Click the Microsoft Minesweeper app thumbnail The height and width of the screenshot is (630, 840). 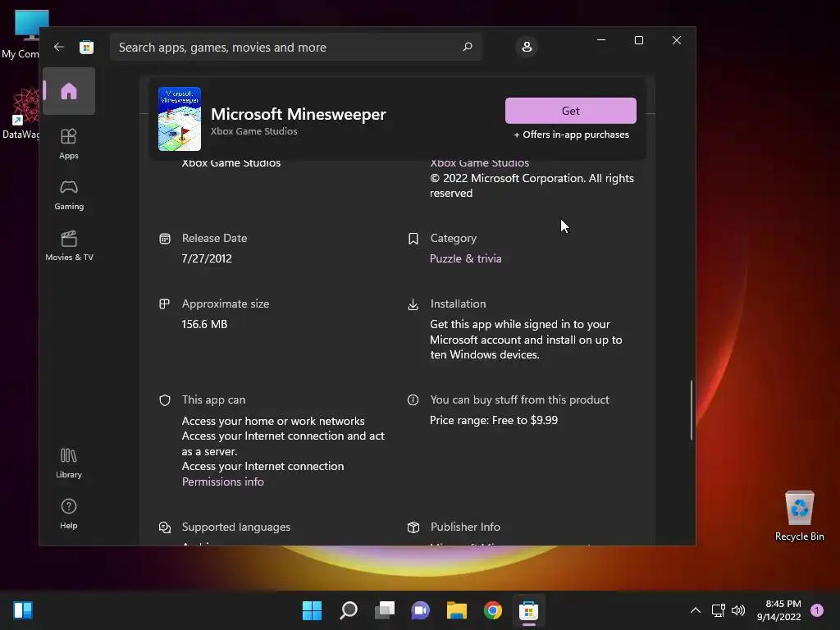pyautogui.click(x=180, y=119)
